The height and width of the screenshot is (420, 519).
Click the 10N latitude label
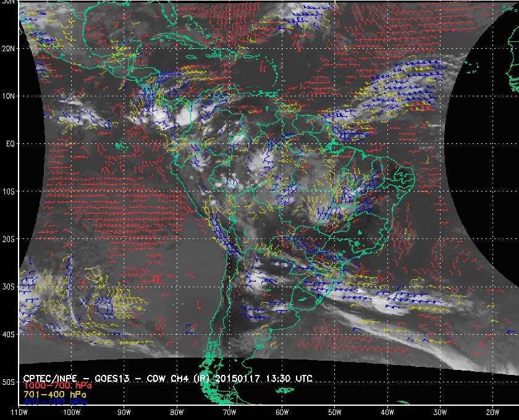pos(8,96)
